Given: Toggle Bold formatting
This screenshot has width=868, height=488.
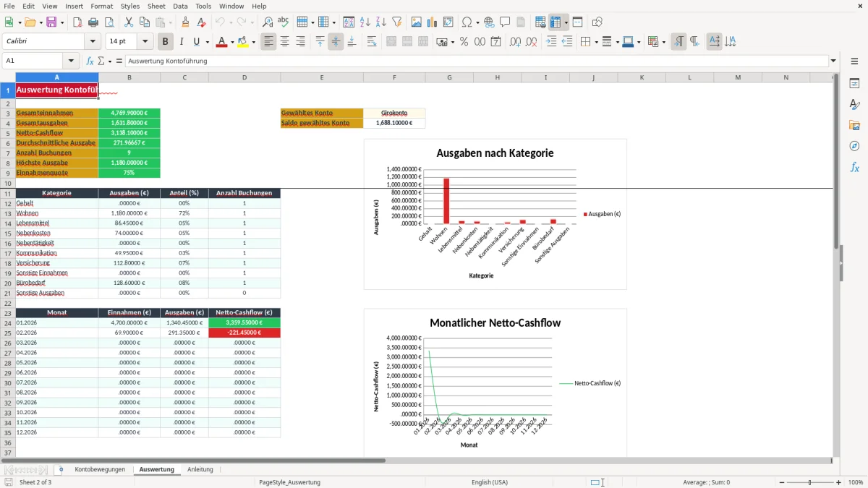Looking at the screenshot, I should tap(166, 42).
